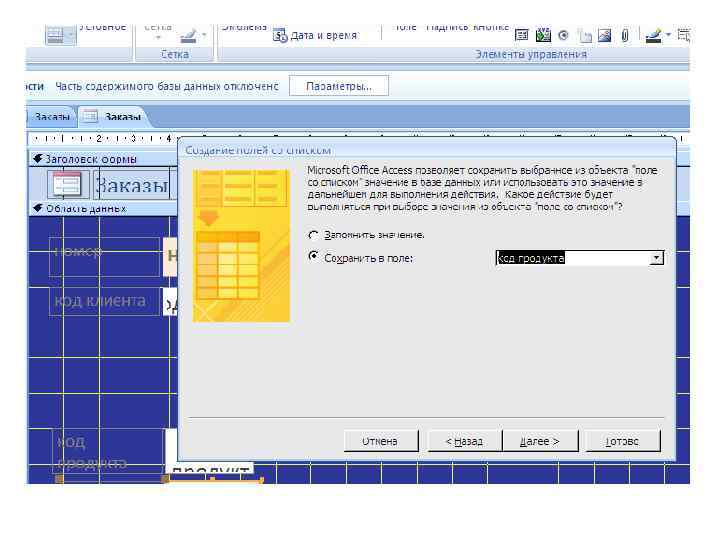This screenshot has width=720, height=540.
Task: Click the line color pen icon in controls group
Action: (653, 35)
